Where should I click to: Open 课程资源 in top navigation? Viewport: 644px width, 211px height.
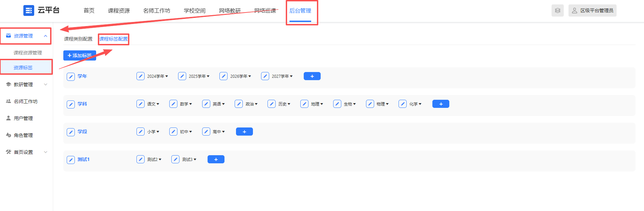[119, 11]
